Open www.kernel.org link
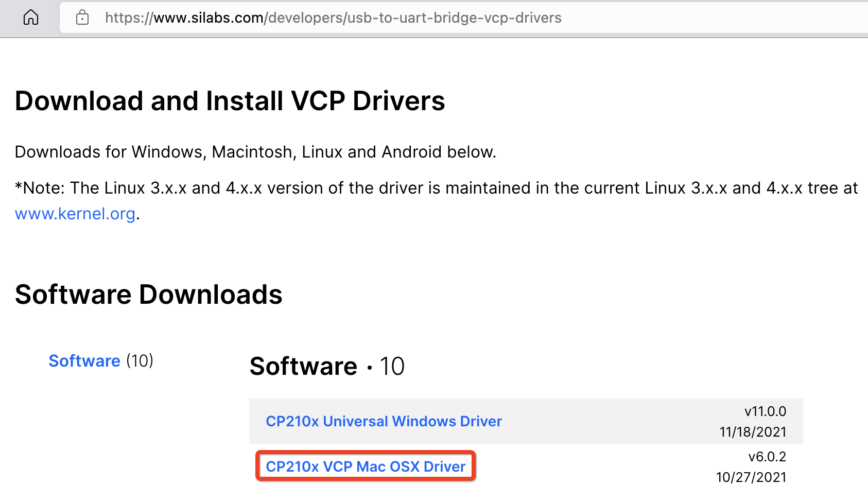This screenshot has height=484, width=868. coord(75,214)
